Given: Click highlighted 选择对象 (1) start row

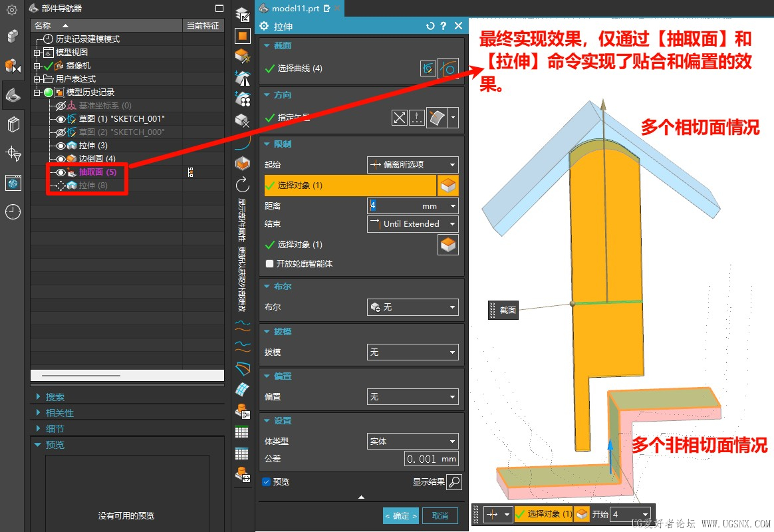Looking at the screenshot, I should (350, 186).
